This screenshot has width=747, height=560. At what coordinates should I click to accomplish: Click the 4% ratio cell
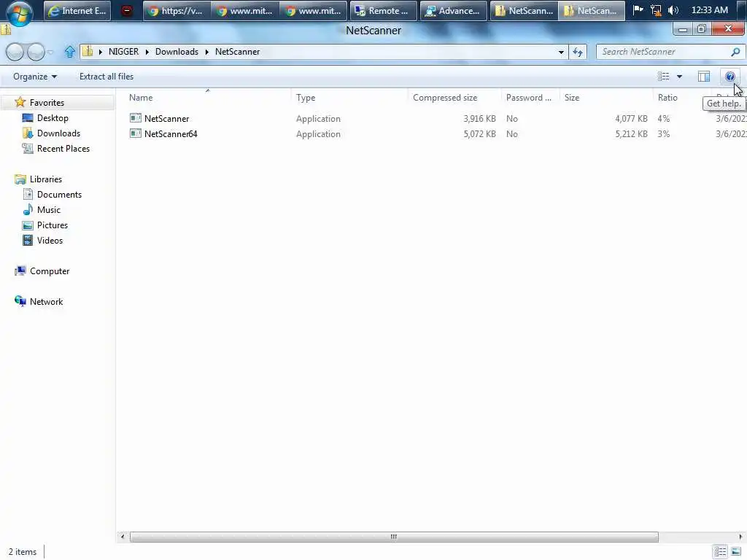point(663,119)
